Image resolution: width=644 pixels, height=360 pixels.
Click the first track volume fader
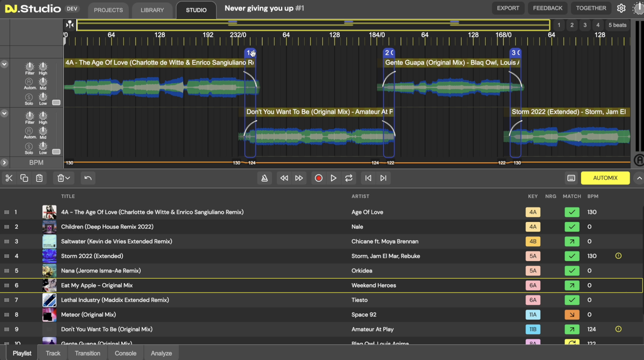point(56,102)
